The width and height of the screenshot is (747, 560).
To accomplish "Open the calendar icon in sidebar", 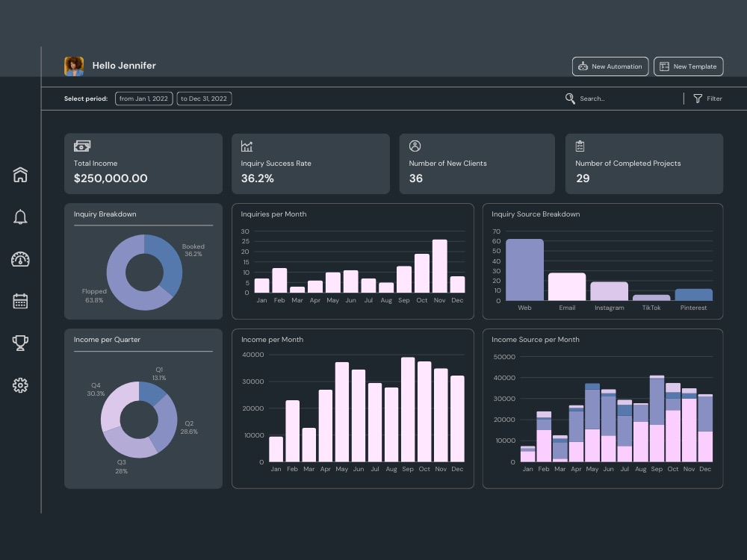I will pyautogui.click(x=20, y=301).
